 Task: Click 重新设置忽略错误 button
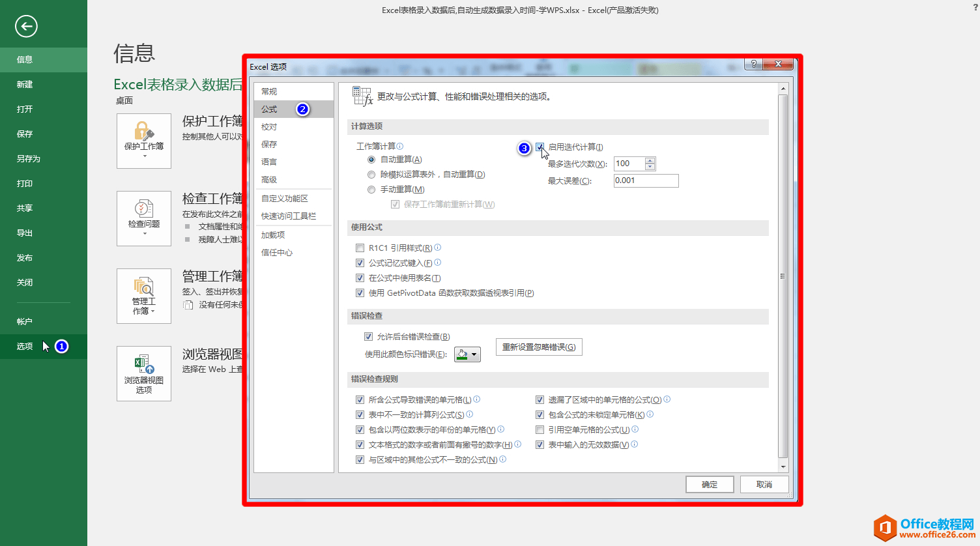539,347
